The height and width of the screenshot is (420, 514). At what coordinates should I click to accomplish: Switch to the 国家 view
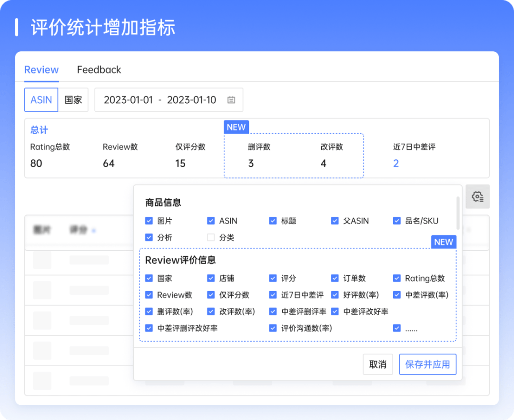pyautogui.click(x=73, y=100)
